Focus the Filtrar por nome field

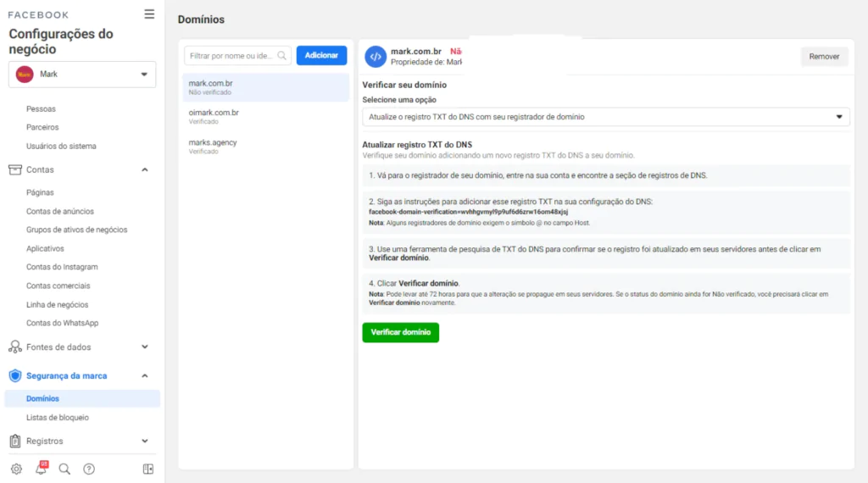coord(237,55)
